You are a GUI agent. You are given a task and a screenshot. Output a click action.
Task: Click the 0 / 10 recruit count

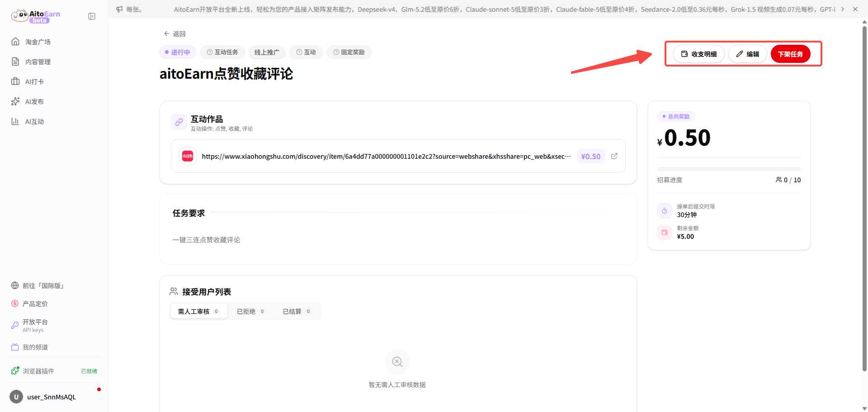coord(788,180)
